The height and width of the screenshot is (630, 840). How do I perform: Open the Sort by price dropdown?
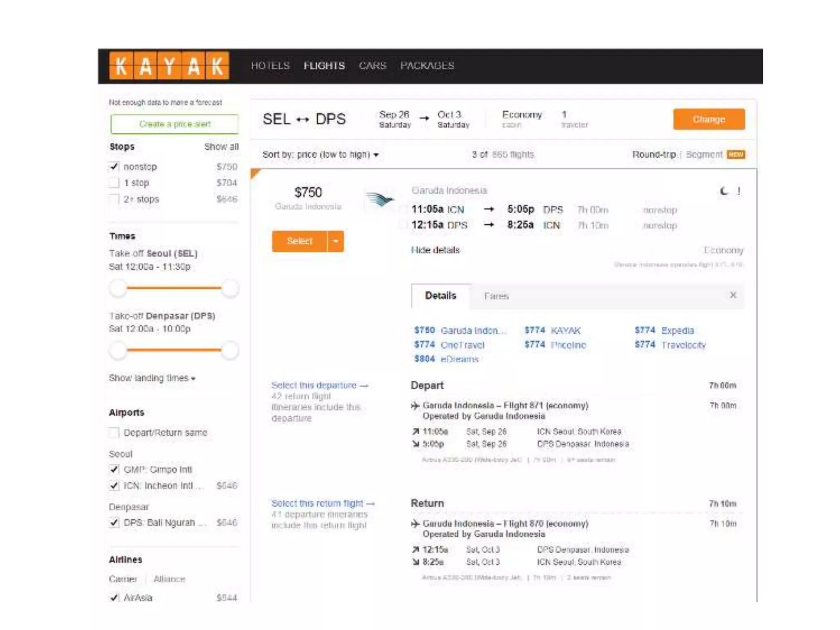click(320, 155)
